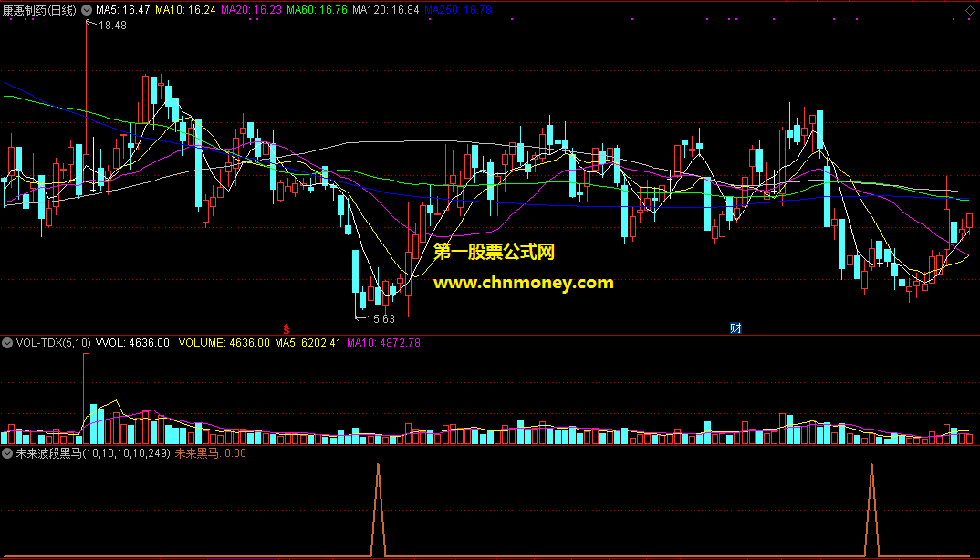980x560 pixels.
Task: Click the red S marker below the chart
Action: click(x=287, y=328)
